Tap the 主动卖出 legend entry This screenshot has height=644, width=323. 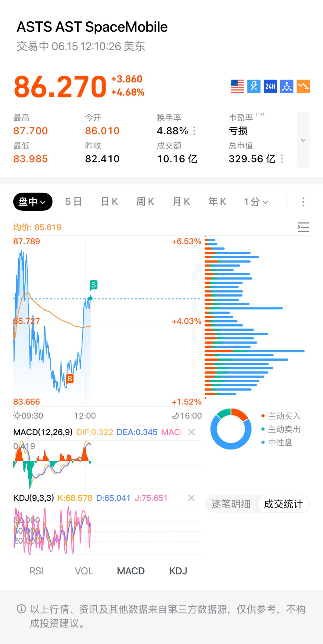coord(281,429)
